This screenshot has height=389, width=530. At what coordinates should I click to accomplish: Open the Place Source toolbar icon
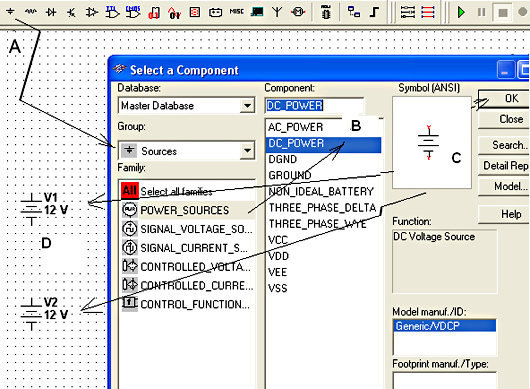coord(10,12)
